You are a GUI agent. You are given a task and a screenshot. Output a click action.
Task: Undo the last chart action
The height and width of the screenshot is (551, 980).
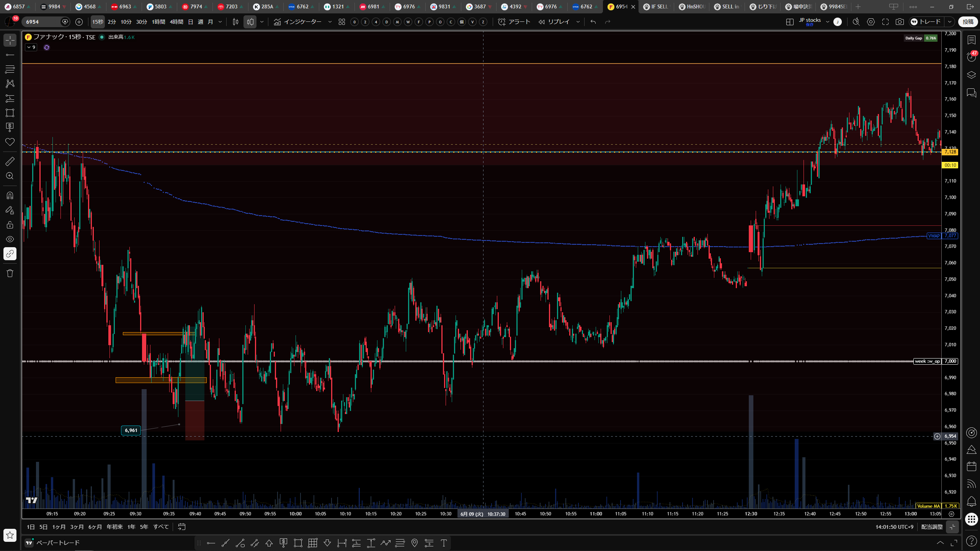coord(593,22)
